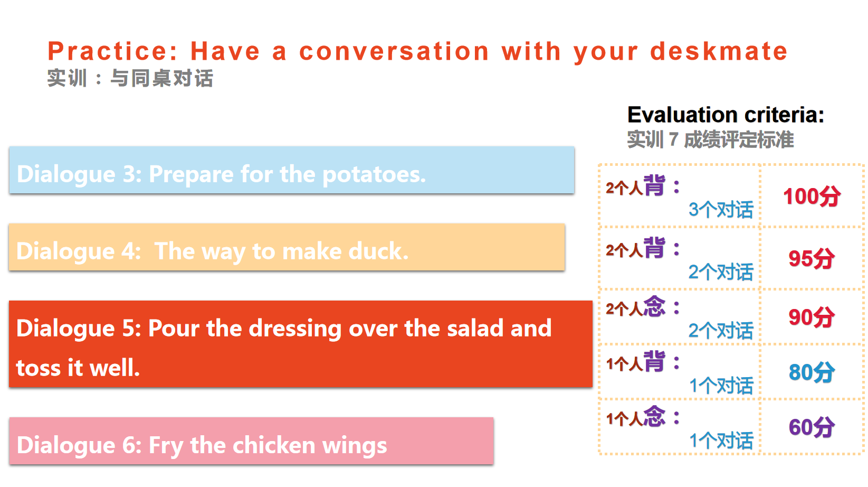This screenshot has height=487, width=868.
Task: Click 1个对话 text in the 60分 row
Action: click(721, 440)
